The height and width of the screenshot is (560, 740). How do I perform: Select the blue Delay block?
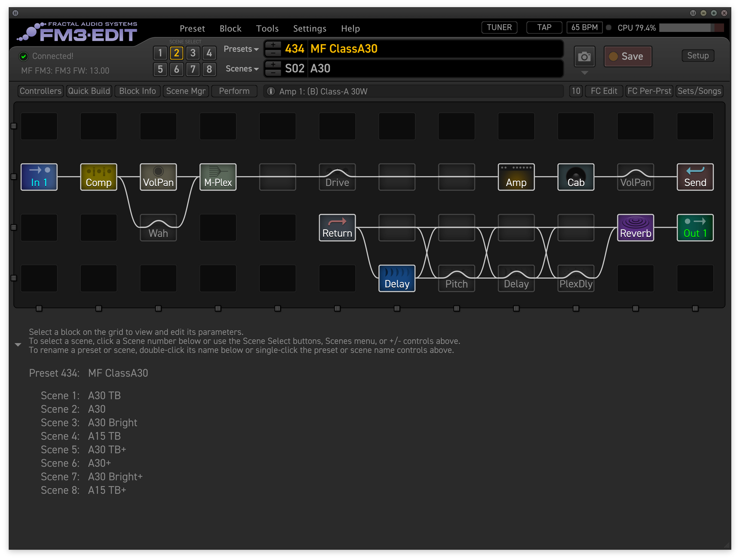[x=397, y=278]
